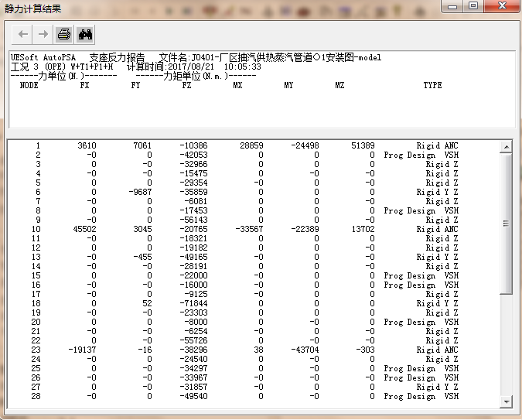Screen dimensions: 522x420
Task: Minimize the static calculation results window
Action: click(x=452, y=6)
